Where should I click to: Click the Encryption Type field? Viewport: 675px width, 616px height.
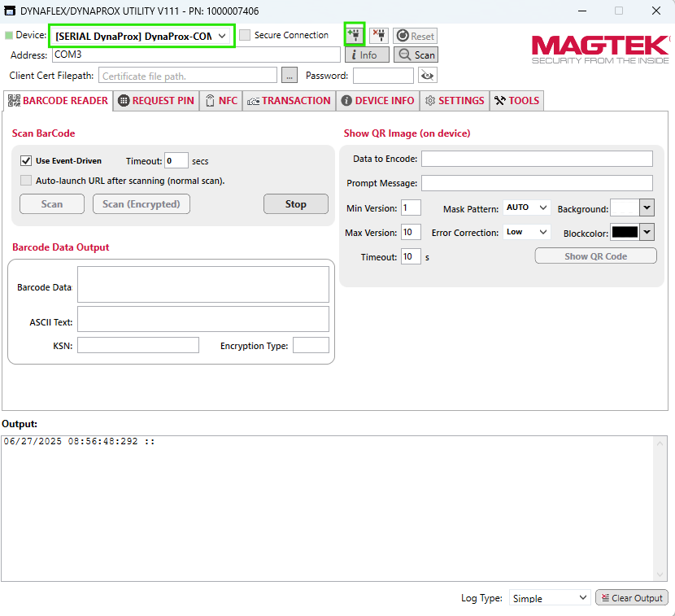tap(311, 346)
